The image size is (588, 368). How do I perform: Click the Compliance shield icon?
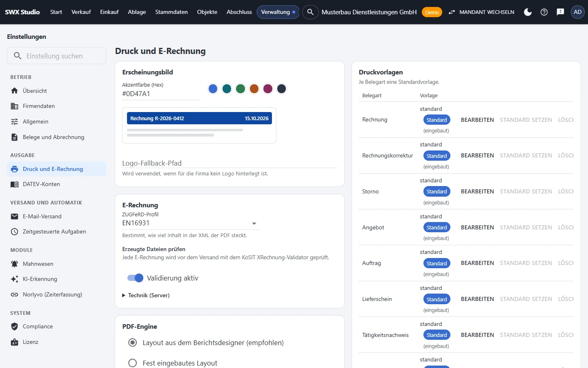click(x=15, y=326)
